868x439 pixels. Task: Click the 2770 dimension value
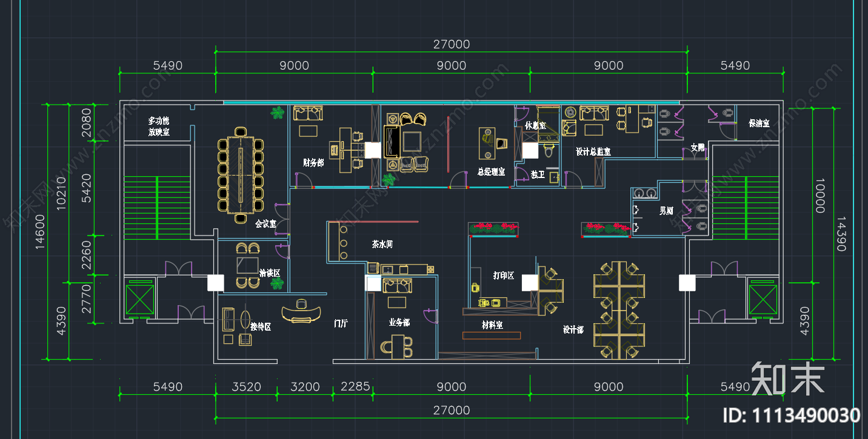[87, 299]
